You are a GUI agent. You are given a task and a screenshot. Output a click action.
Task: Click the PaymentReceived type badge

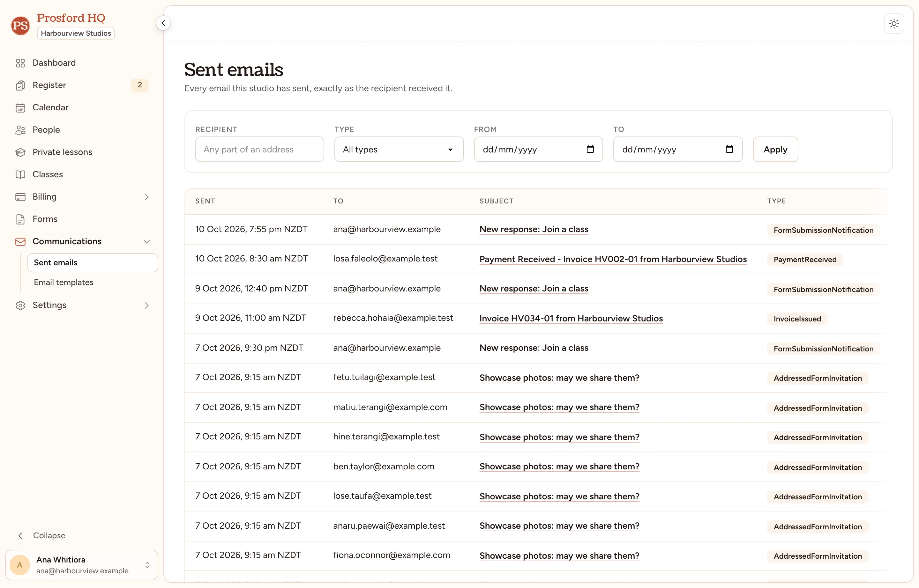pos(805,260)
